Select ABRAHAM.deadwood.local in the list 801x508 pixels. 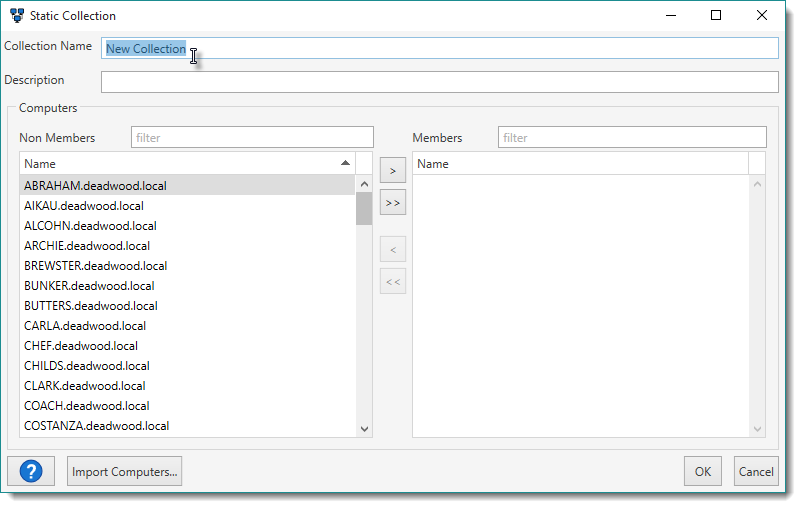coord(96,185)
